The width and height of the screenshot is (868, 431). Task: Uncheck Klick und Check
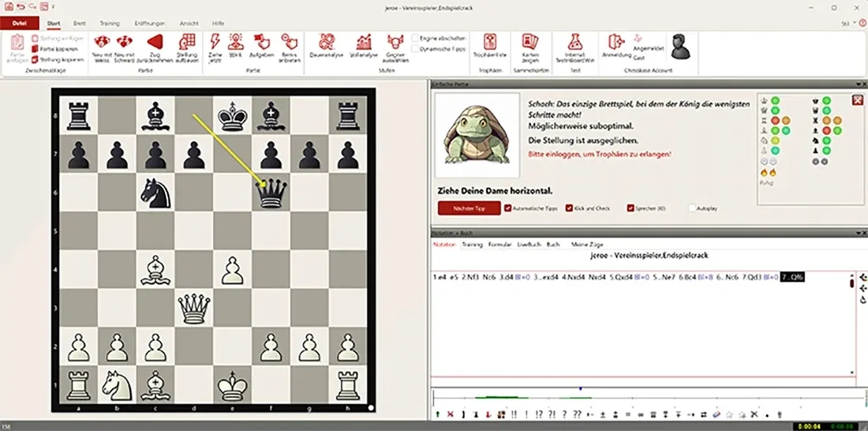click(x=568, y=208)
